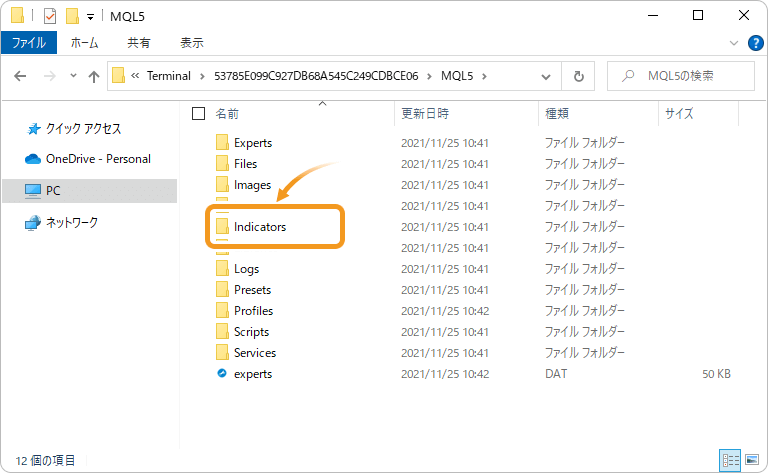The width and height of the screenshot is (768, 473).
Task: Switch to the 表示 ribbon tab
Action: pyautogui.click(x=192, y=43)
